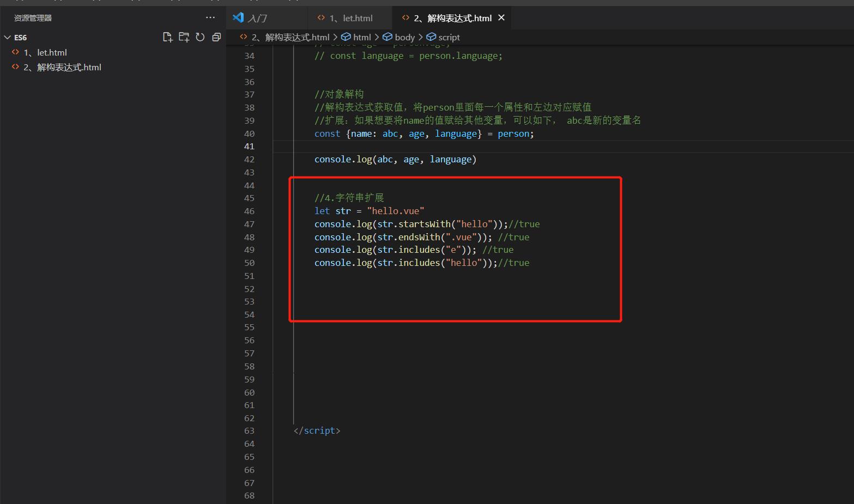Click the New Folder icon in explorer
854x504 pixels.
pyautogui.click(x=184, y=37)
